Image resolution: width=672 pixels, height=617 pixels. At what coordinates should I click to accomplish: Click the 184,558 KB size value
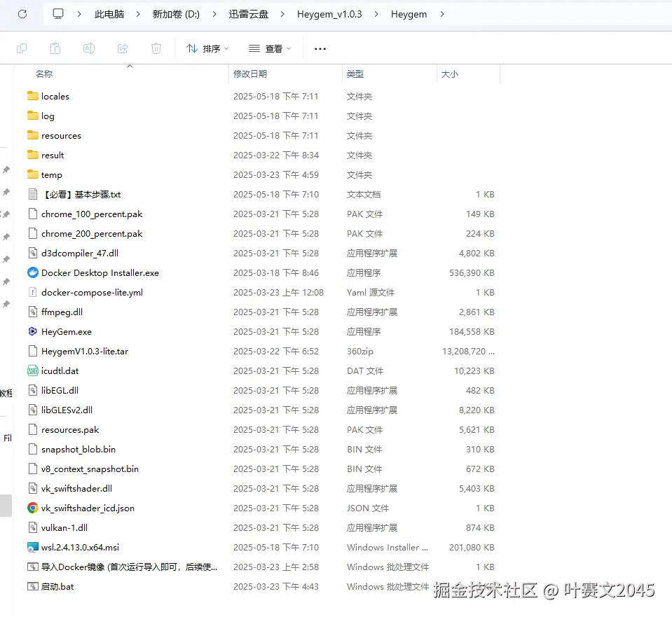(x=472, y=332)
